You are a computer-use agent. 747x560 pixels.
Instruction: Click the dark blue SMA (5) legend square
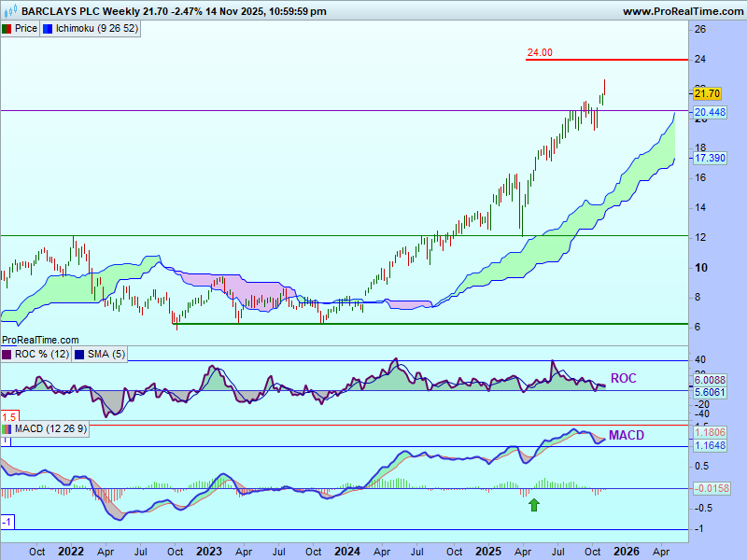(x=78, y=355)
